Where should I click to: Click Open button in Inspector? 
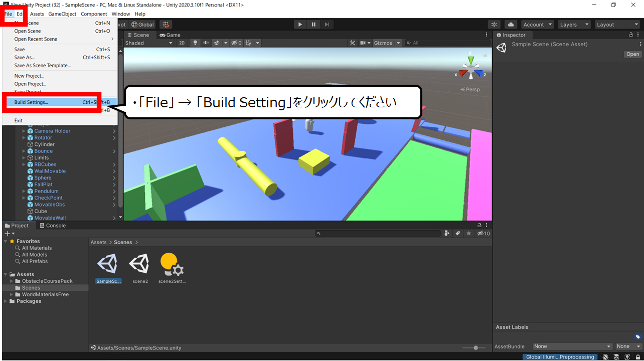point(632,54)
